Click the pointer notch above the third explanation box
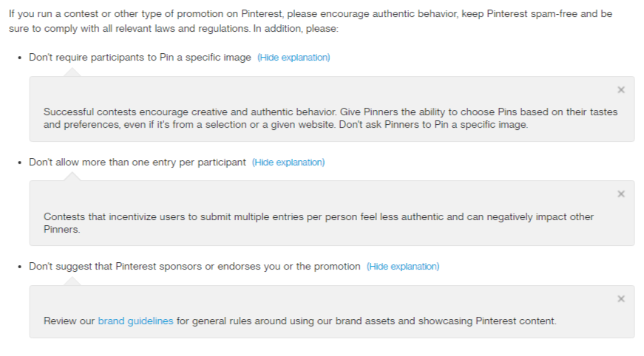This screenshot has height=356, width=644. 72,281
